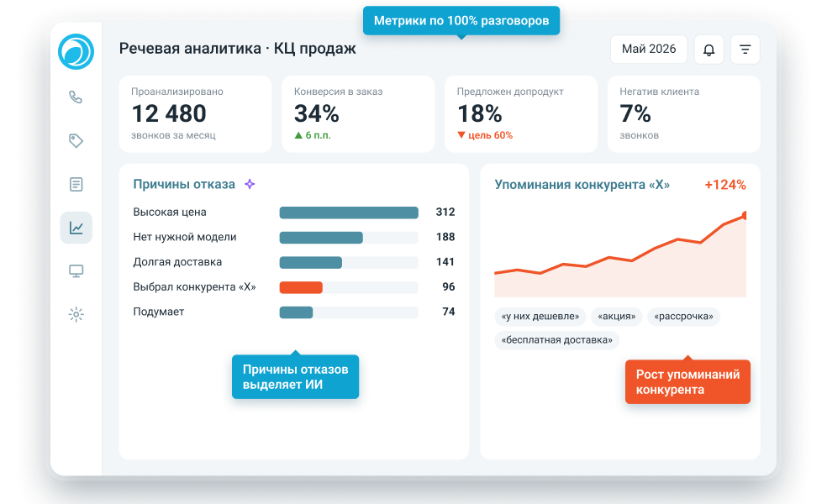Click the 6 п.п. growth indicator
Image resolution: width=827 pixels, height=504 pixels.
[x=313, y=135]
